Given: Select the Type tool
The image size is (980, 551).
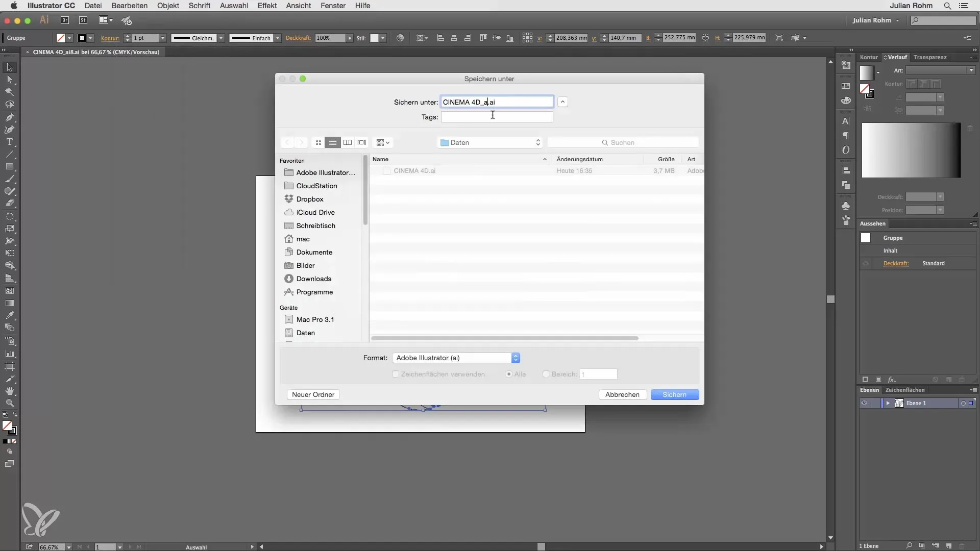Looking at the screenshot, I should 9,142.
